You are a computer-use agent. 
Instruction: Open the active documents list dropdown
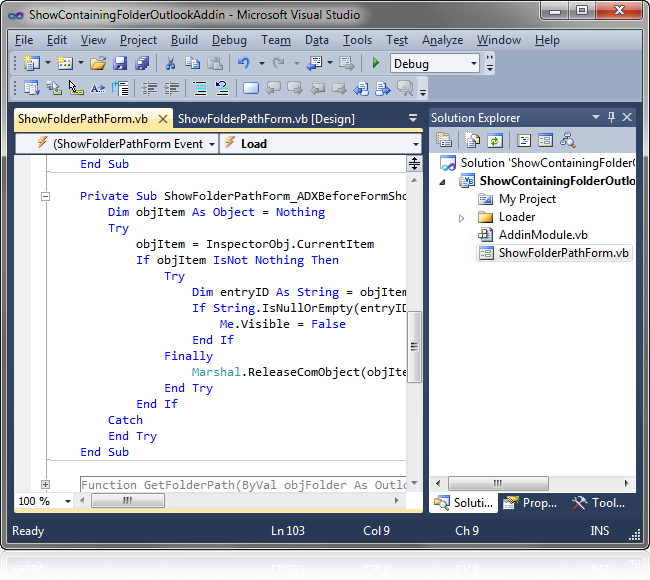point(413,118)
